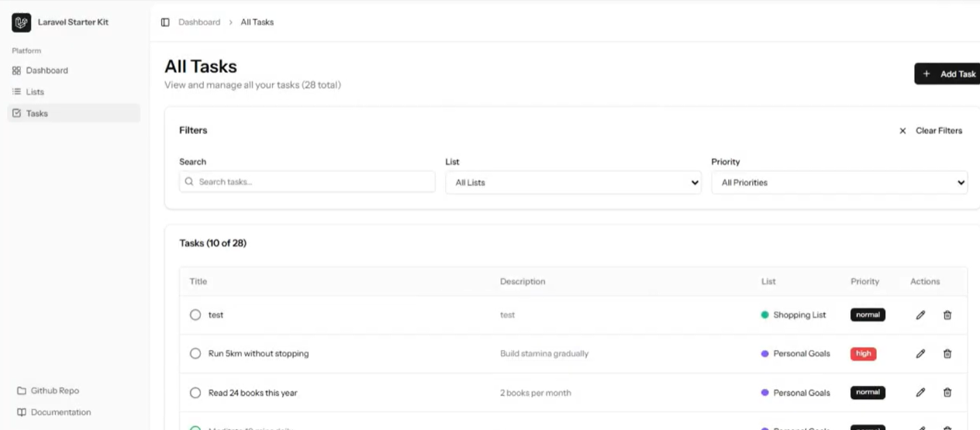Click the Tasks check-square icon in sidebar
The image size is (980, 430).
16,113
